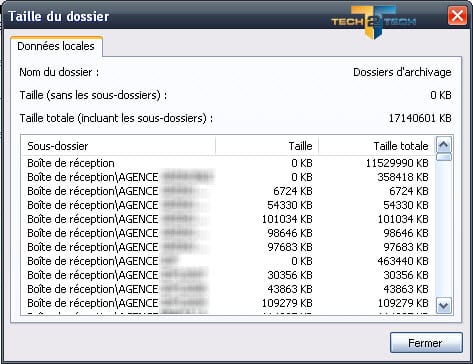The image size is (473, 364).
Task: Select the AGENCE row sized 30356 KB
Action: (228, 275)
